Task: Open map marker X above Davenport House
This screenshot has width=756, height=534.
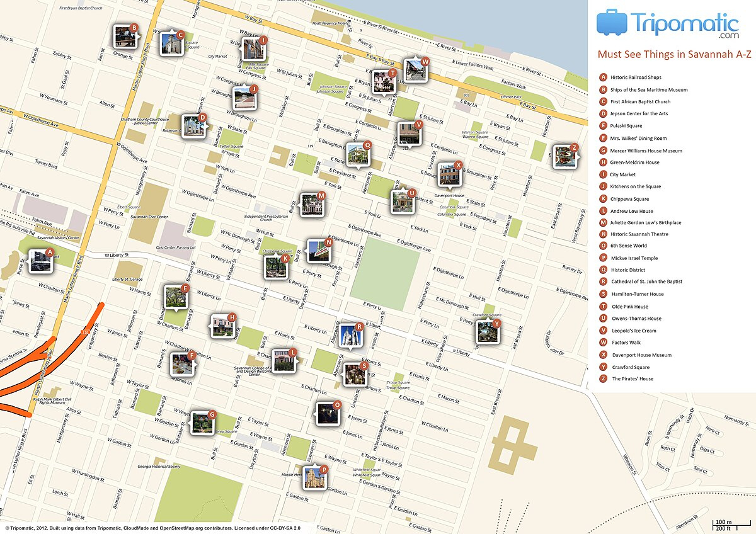Action: [449, 174]
